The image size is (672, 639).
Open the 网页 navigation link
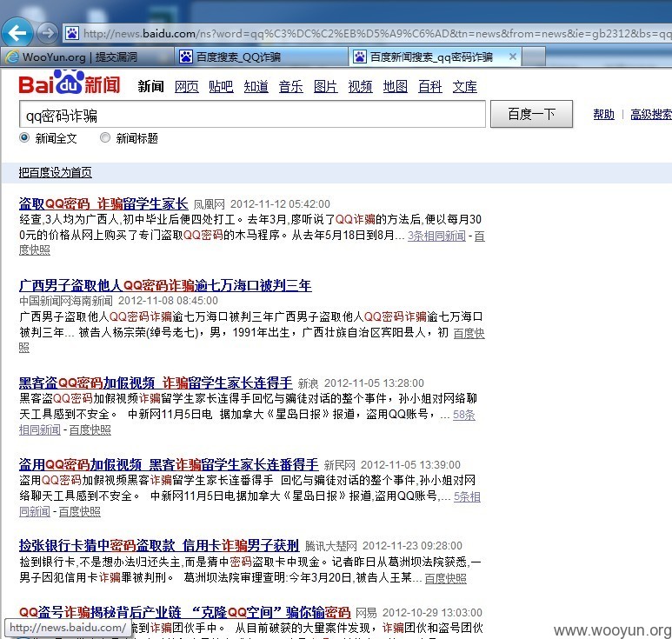click(186, 87)
